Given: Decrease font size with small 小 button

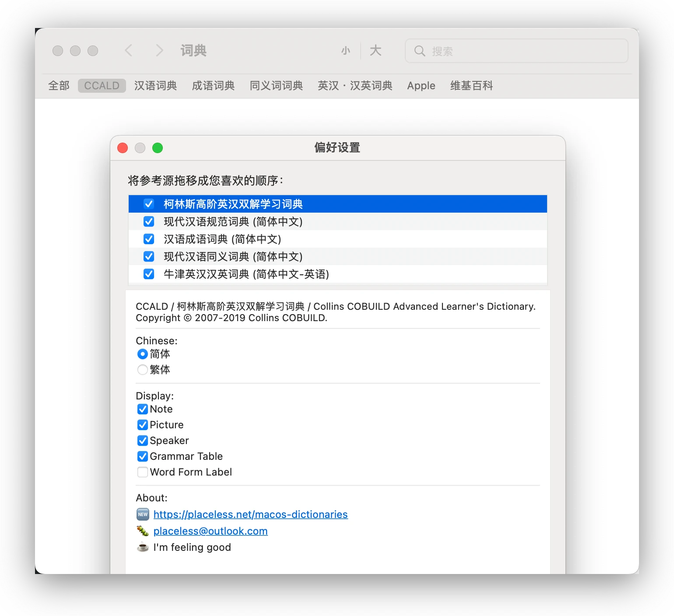Looking at the screenshot, I should tap(346, 51).
